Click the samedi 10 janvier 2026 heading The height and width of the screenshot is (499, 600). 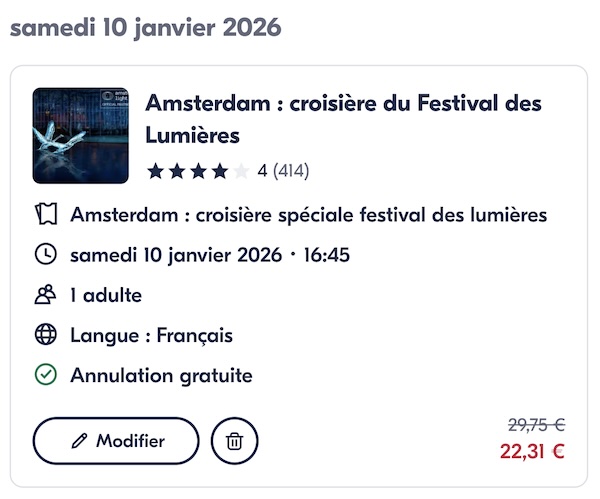coord(145,27)
